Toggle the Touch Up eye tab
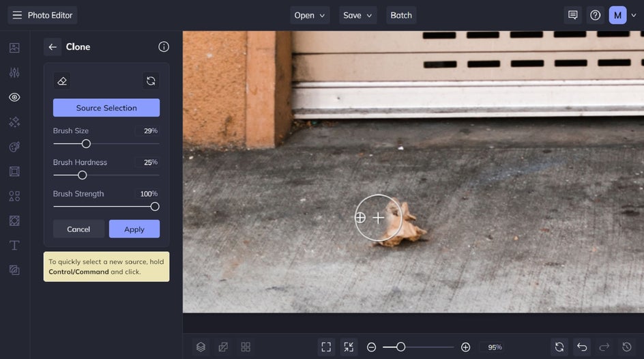This screenshot has height=359, width=644. click(14, 98)
